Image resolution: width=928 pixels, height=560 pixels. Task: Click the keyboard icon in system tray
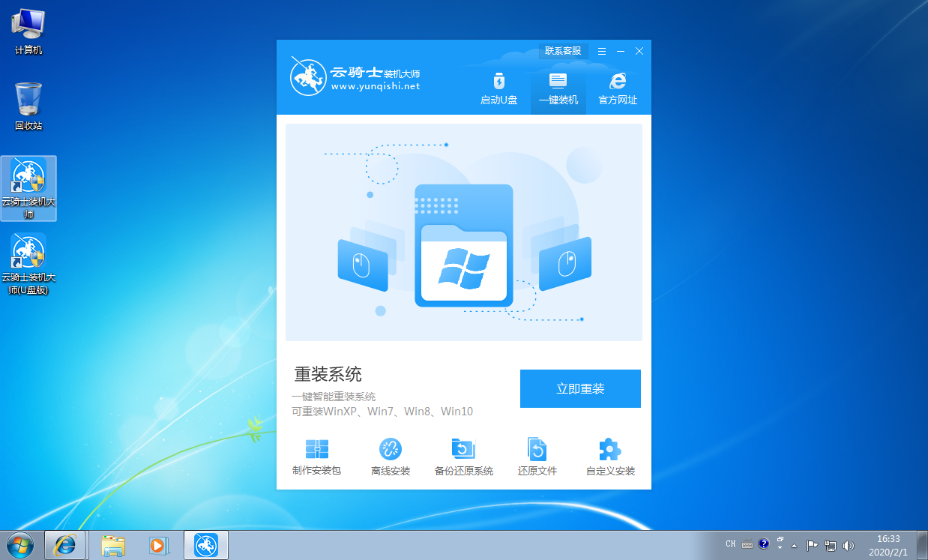pos(747,544)
